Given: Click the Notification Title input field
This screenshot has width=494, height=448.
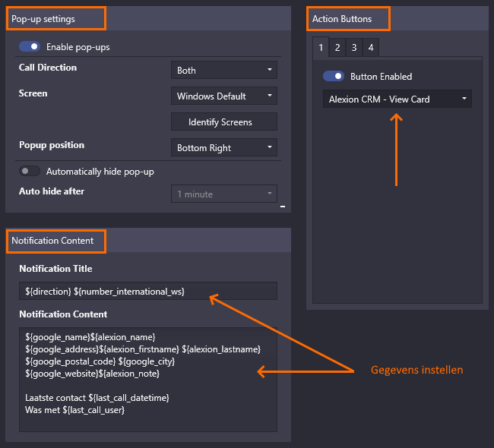Looking at the screenshot, I should click(x=148, y=291).
